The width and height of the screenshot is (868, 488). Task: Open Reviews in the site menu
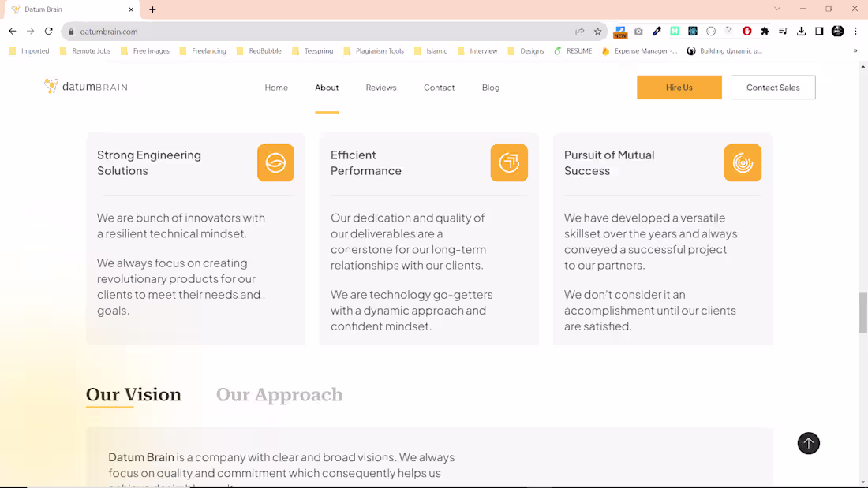click(381, 88)
